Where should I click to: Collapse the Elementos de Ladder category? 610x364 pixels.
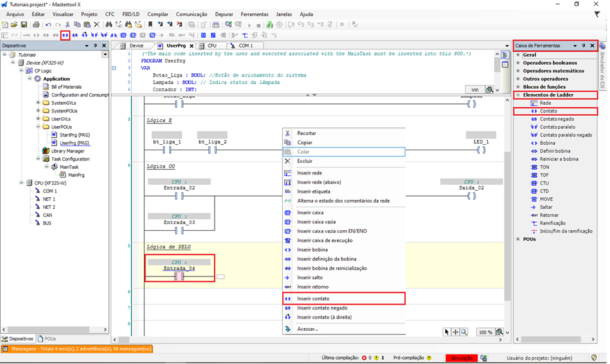coord(518,94)
